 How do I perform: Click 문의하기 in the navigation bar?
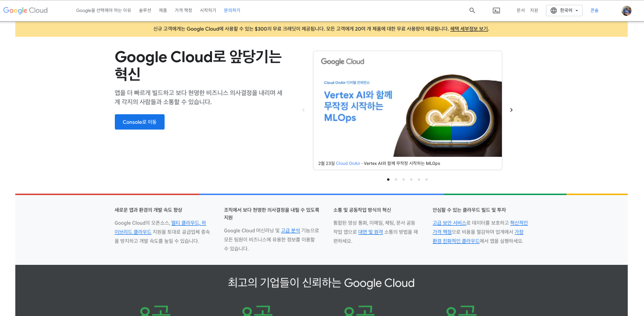point(232,10)
